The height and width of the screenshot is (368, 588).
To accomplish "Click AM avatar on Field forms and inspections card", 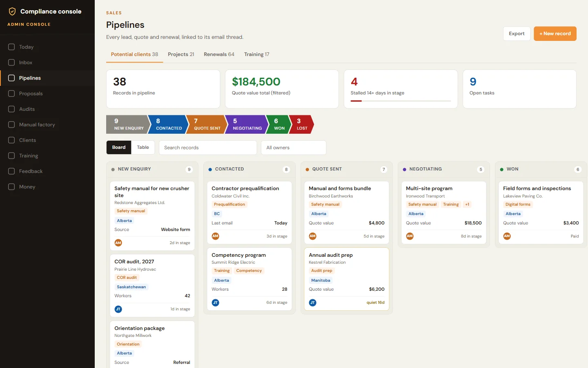I will click(x=507, y=236).
